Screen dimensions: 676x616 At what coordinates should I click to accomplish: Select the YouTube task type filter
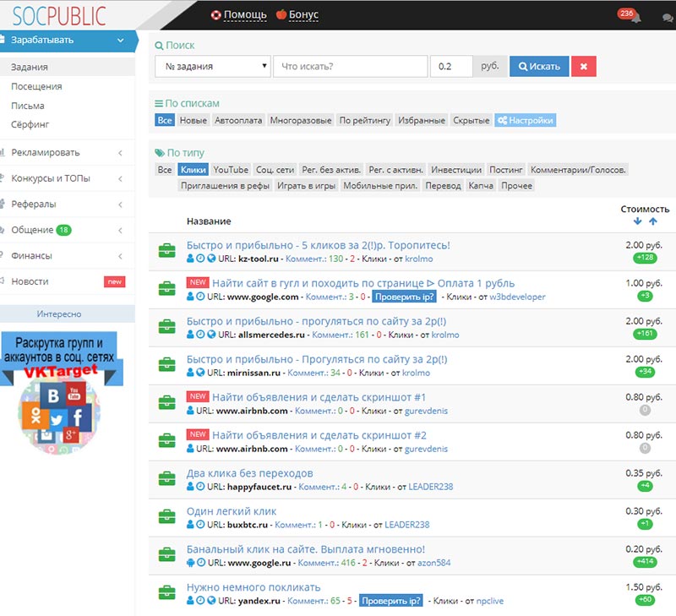point(231,170)
